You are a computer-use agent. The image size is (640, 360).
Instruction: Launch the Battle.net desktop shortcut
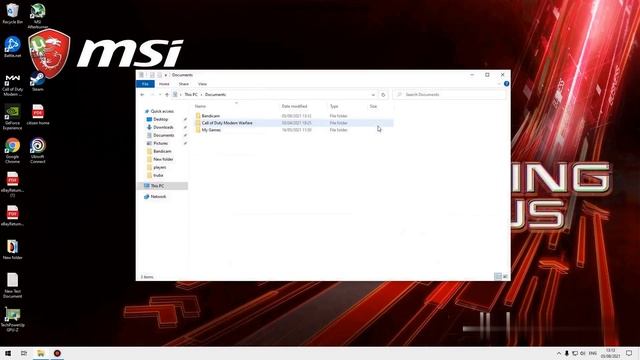pos(12,47)
